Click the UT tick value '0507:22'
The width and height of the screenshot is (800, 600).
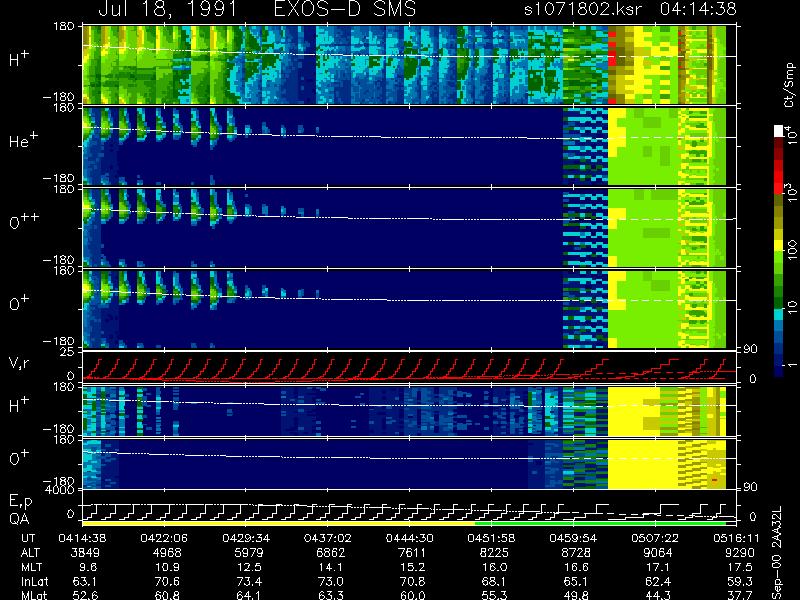(655, 538)
